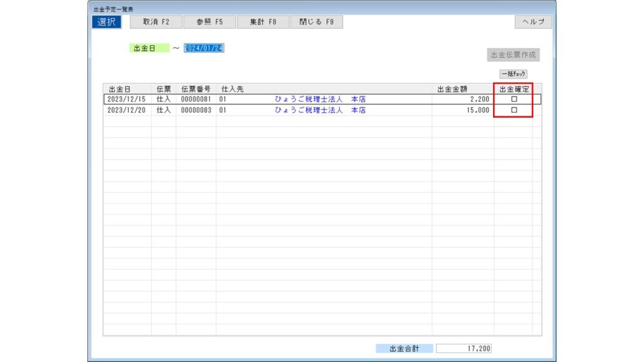
Task: Check 出金確定 for slip 00000081
Action: click(x=514, y=99)
